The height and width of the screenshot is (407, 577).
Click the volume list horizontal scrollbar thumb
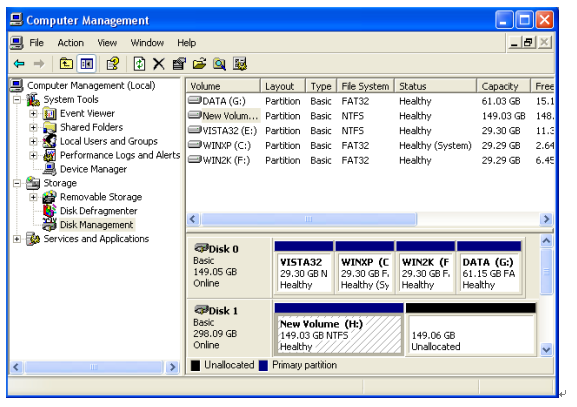(x=309, y=219)
